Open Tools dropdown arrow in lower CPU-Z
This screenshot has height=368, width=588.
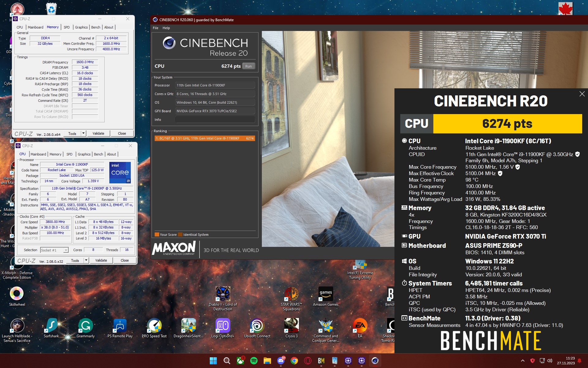[86, 260]
